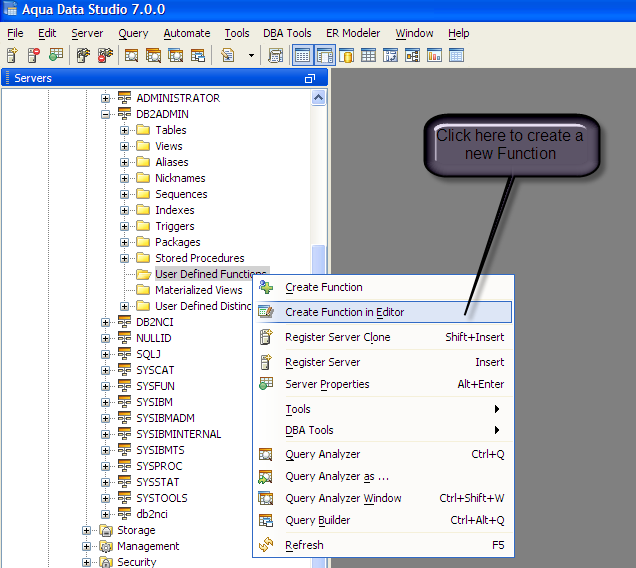Screen dimensions: 636x568
Task: Open DBA Tools submenu in context menu
Action: pos(383,430)
